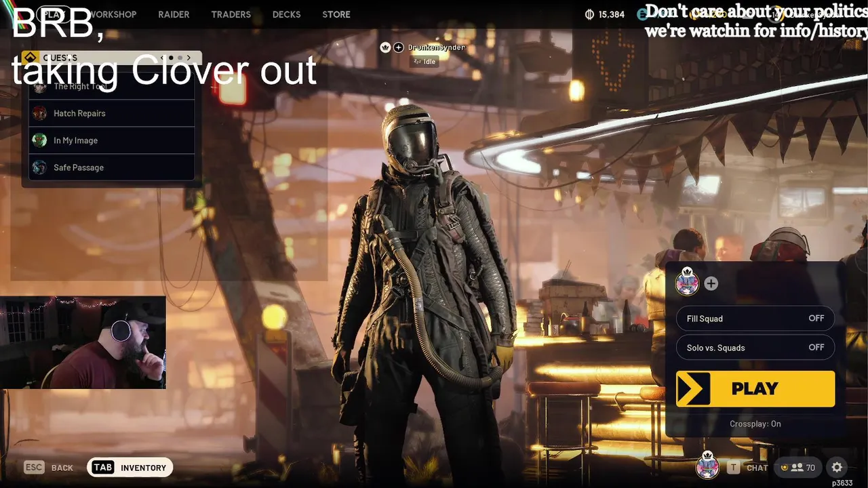Open the In My Image quest
868x488 pixels.
tap(112, 140)
